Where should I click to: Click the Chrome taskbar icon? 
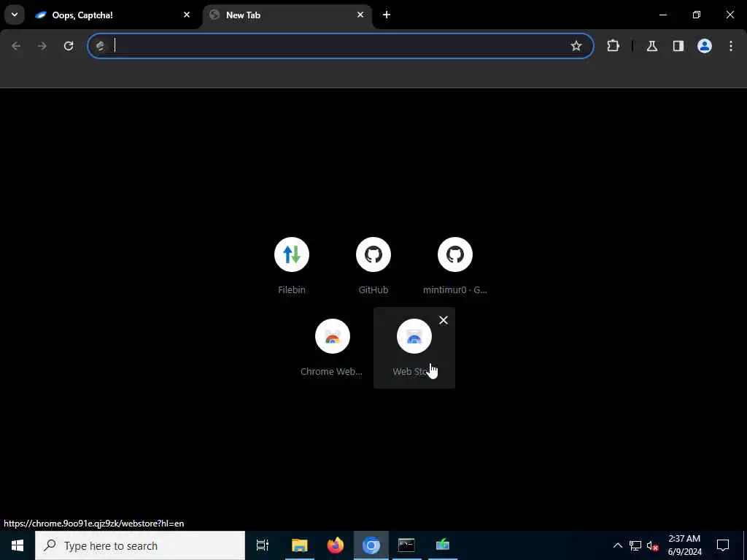pyautogui.click(x=371, y=545)
